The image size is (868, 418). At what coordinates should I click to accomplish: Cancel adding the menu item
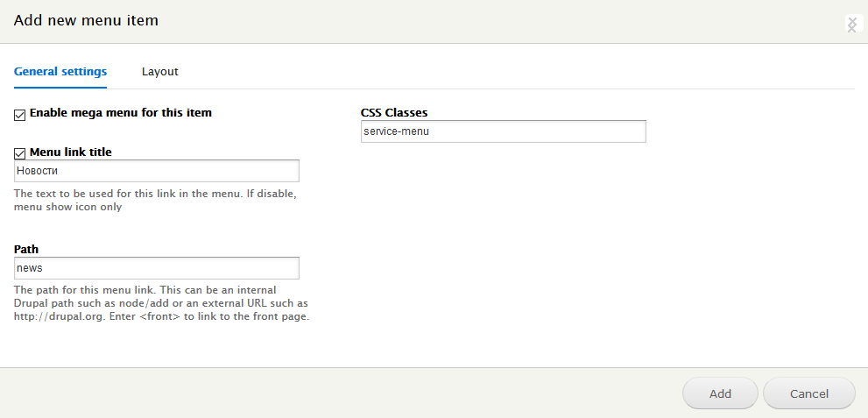[809, 393]
